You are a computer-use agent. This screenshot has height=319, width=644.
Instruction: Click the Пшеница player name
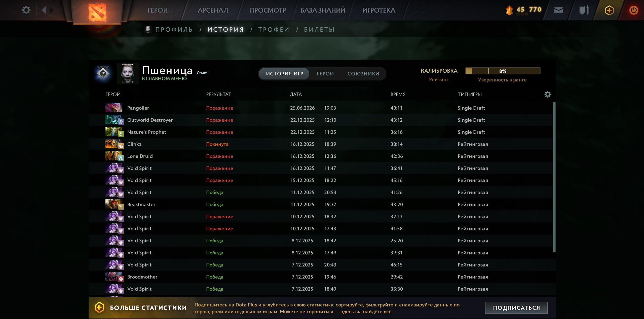pos(167,70)
